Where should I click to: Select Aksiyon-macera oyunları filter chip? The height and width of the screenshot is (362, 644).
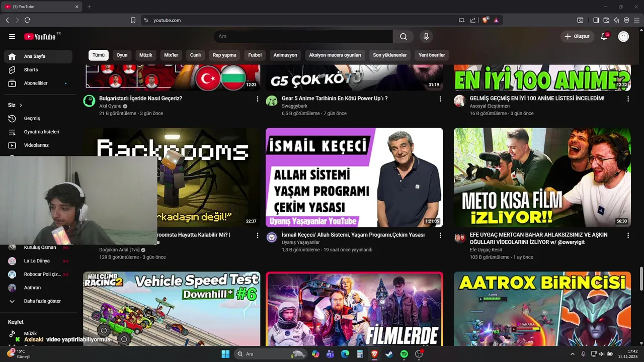(335, 55)
